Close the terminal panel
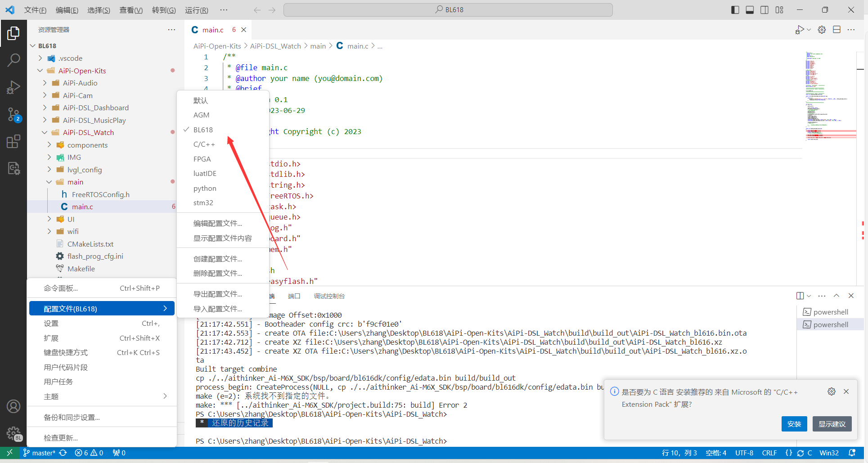 851,296
